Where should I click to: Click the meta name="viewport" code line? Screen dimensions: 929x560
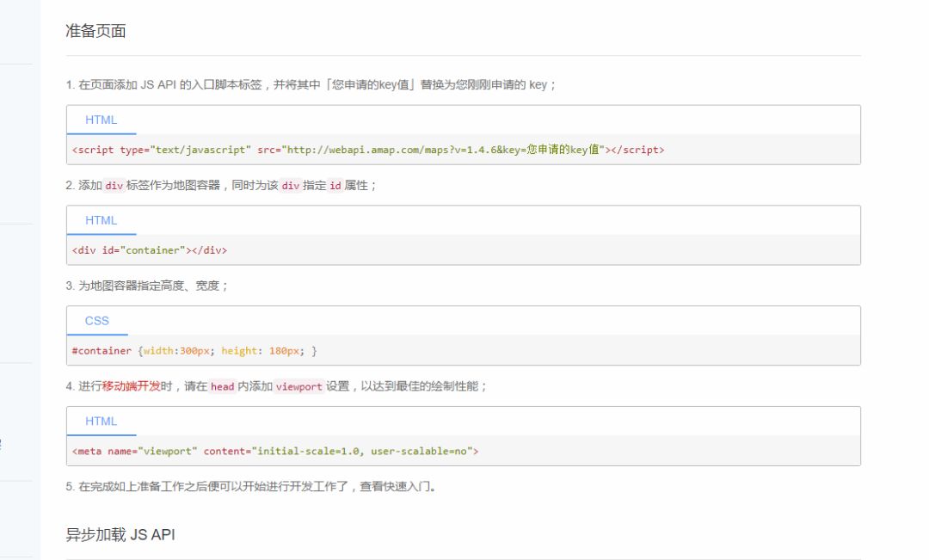275,451
